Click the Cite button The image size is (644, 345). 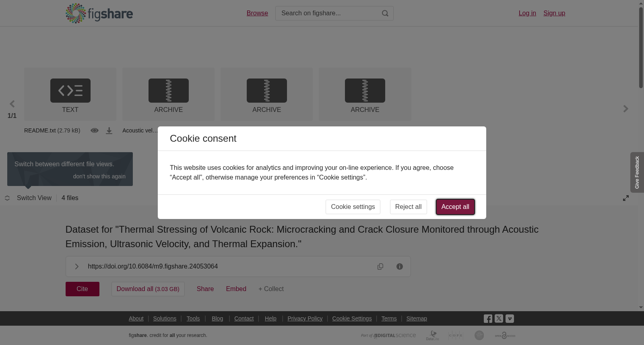(83, 289)
